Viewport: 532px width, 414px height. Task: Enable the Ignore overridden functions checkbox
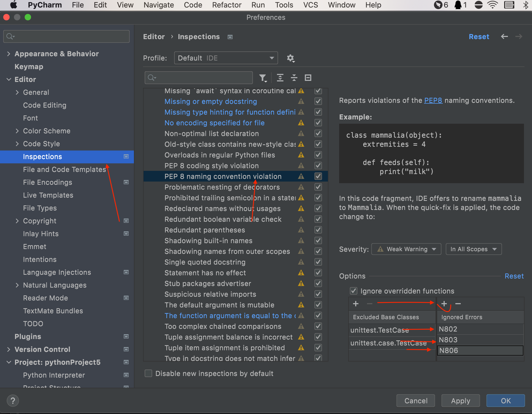(x=354, y=291)
